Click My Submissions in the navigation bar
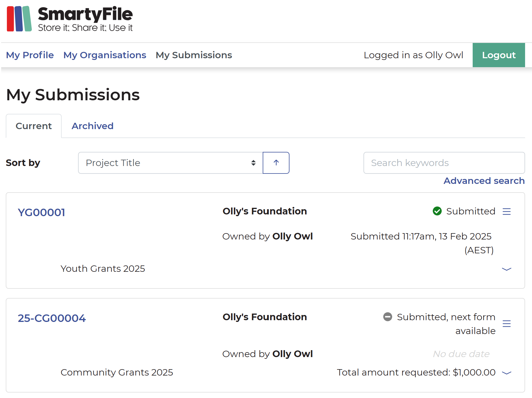The width and height of the screenshot is (532, 398). click(x=194, y=55)
